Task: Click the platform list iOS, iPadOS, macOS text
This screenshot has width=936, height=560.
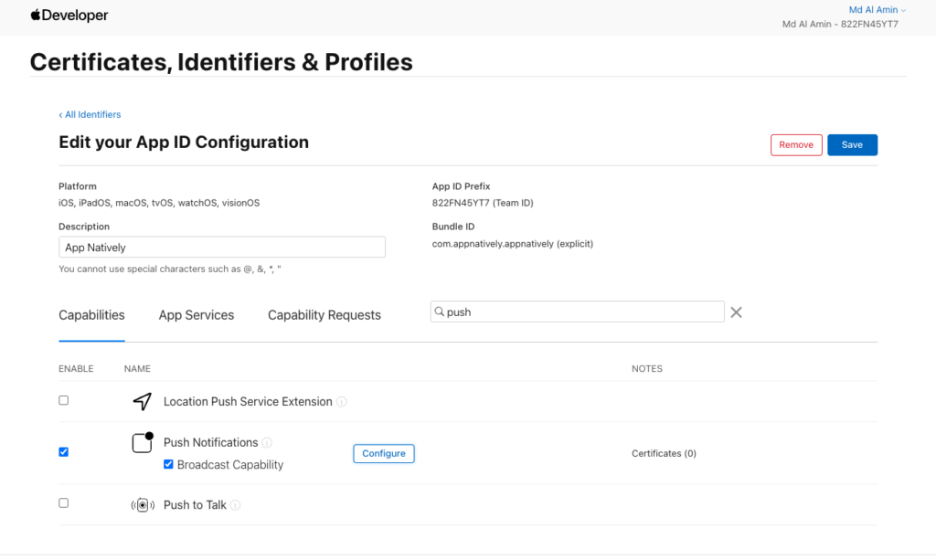Action: coord(159,203)
